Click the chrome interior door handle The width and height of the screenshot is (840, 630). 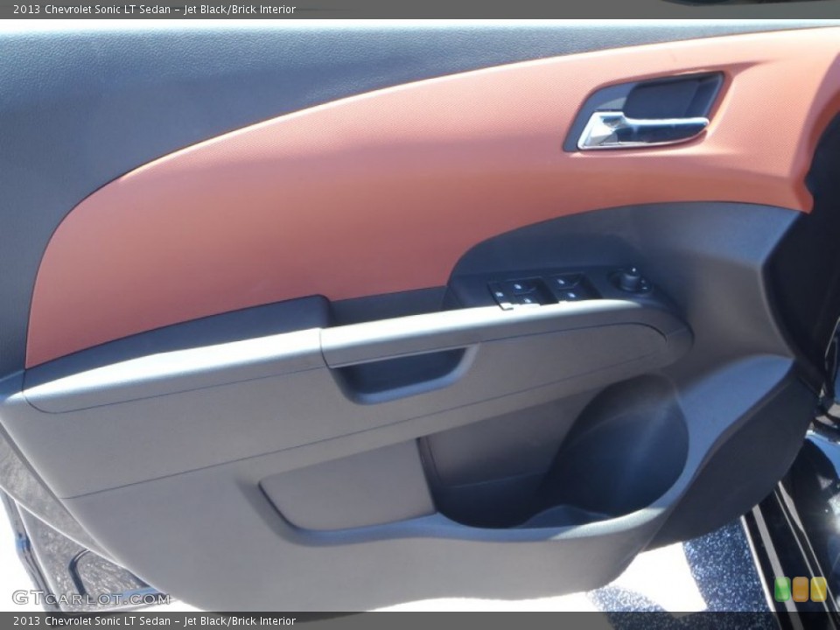[x=642, y=130]
